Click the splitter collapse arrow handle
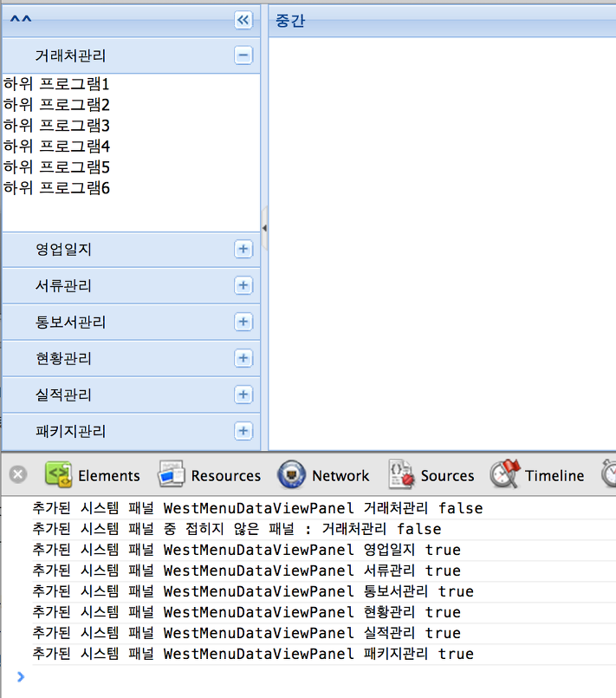 (264, 228)
